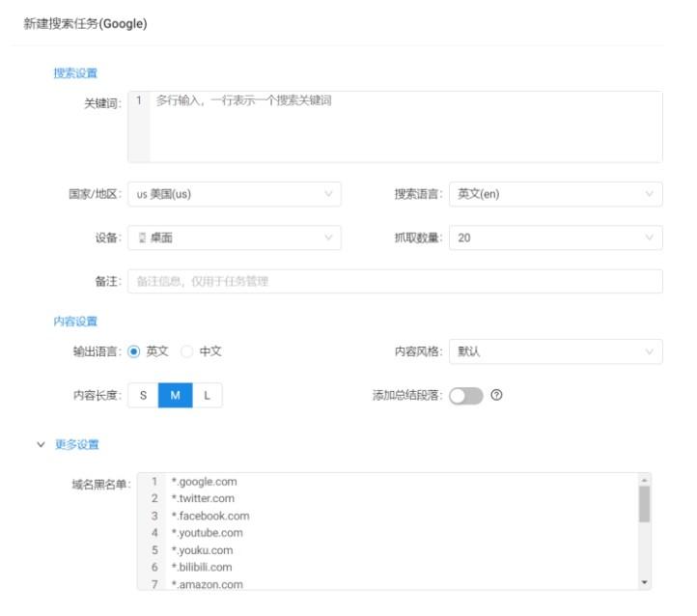Focus the 关键词 multi-line input
The height and width of the screenshot is (616, 697).
point(395,126)
